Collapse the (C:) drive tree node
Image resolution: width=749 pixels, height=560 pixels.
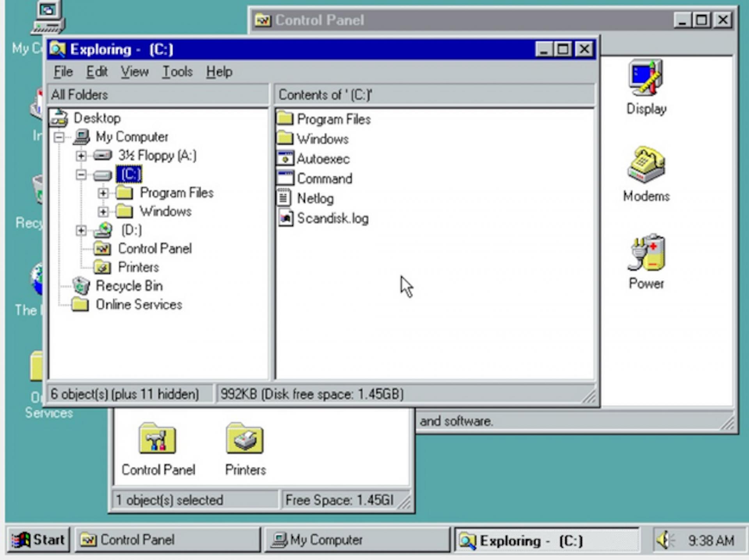point(81,174)
